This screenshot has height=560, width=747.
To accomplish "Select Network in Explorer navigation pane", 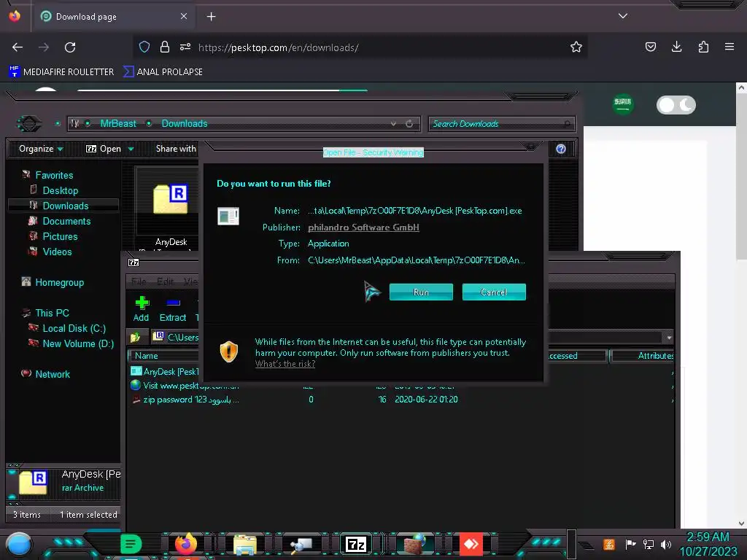I will 53,374.
